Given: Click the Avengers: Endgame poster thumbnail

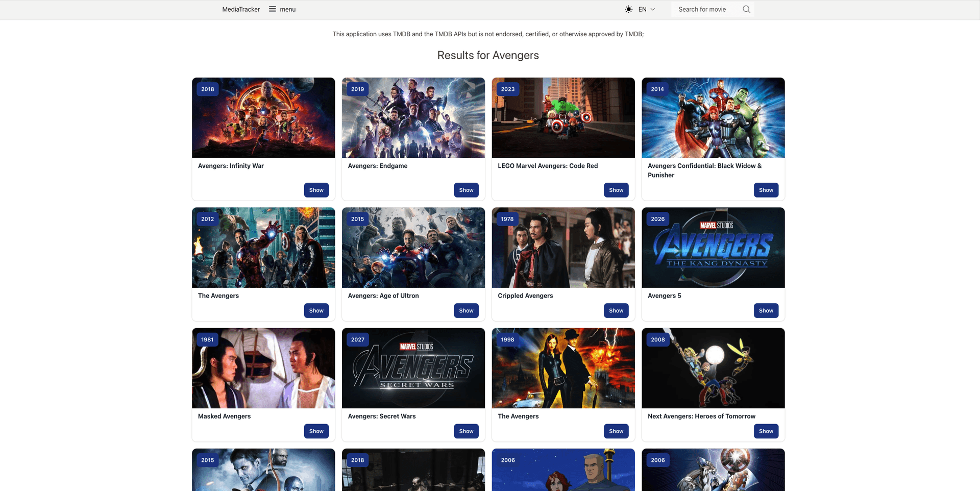Looking at the screenshot, I should (x=413, y=118).
